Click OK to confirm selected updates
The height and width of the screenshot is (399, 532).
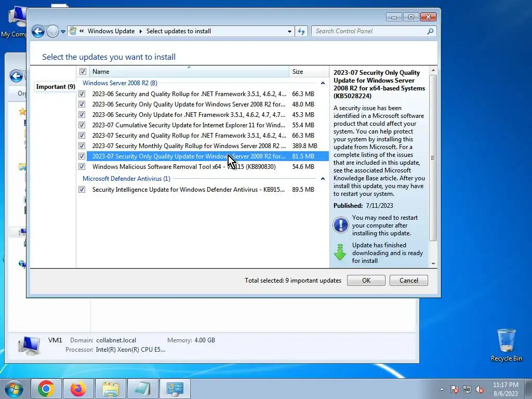tap(366, 280)
